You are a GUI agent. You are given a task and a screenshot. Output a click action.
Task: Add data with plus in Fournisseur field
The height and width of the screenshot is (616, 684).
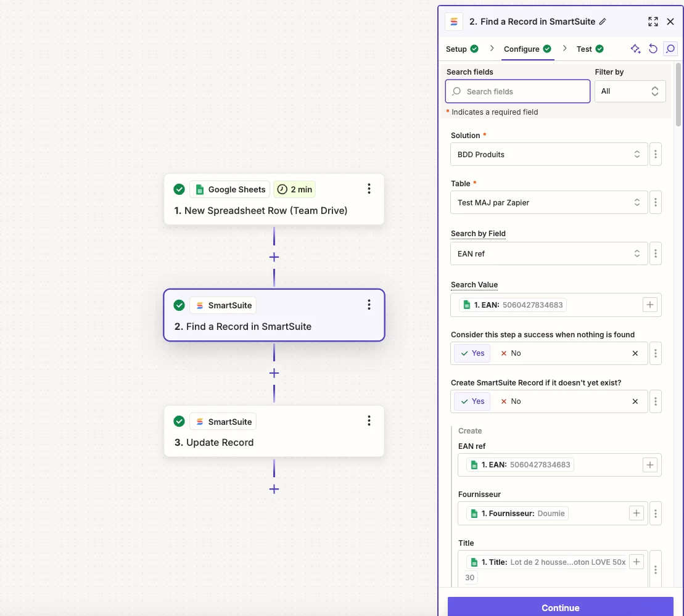[636, 514]
